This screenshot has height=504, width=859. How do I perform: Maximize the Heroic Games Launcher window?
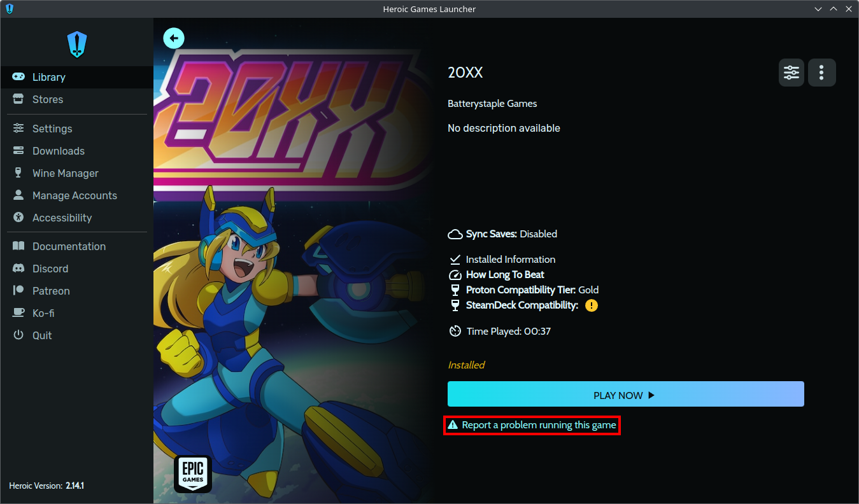(834, 9)
